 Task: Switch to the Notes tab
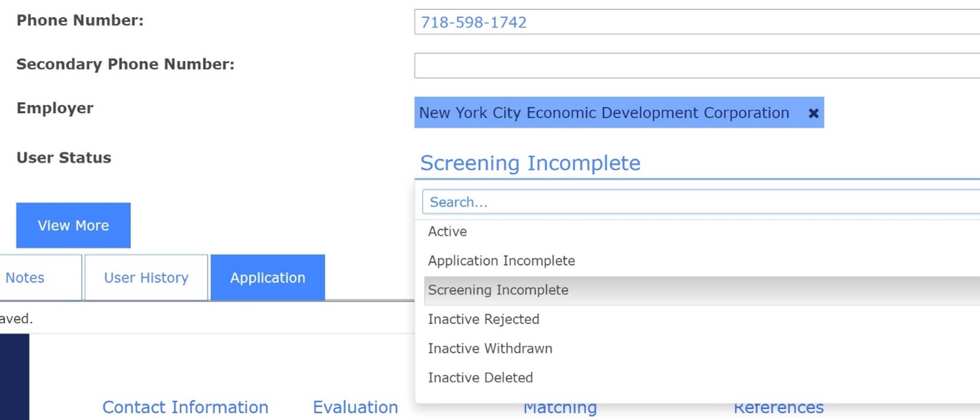25,277
